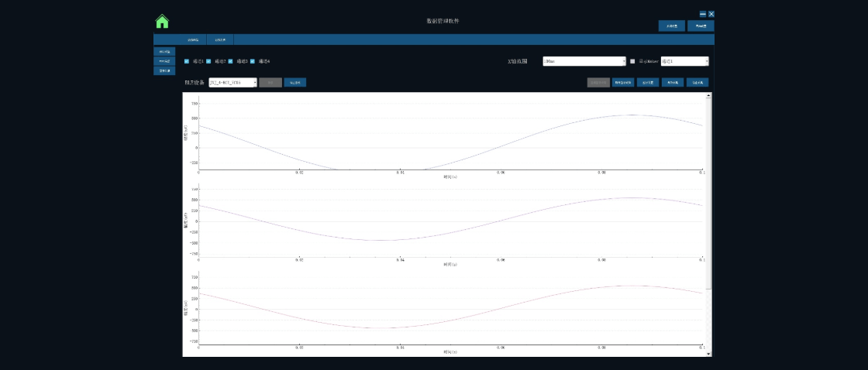Toggle the 通道4 checkbox

click(x=253, y=61)
